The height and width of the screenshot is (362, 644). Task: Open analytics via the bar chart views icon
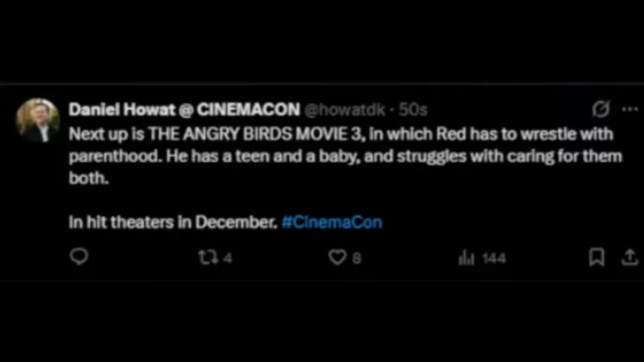466,258
